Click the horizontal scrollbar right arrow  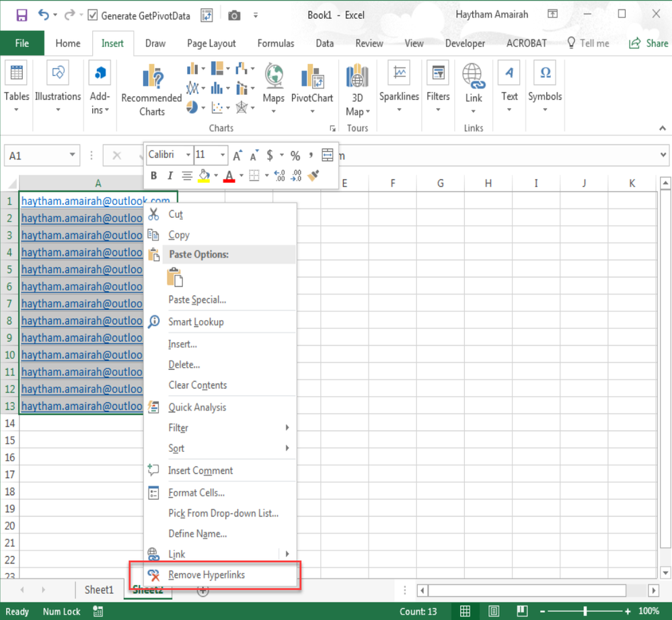(653, 591)
